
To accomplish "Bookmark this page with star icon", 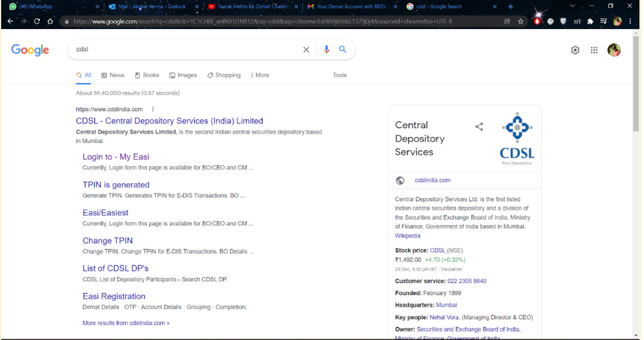I will (520, 21).
